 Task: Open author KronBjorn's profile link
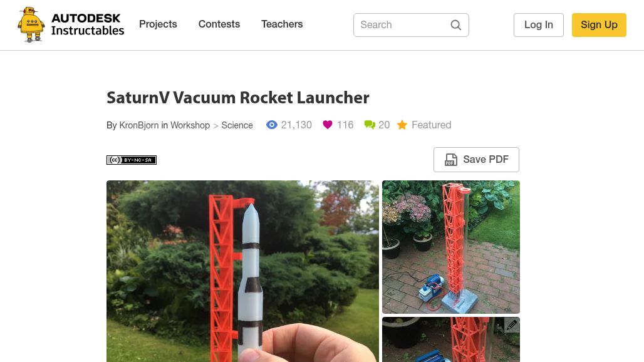click(139, 125)
